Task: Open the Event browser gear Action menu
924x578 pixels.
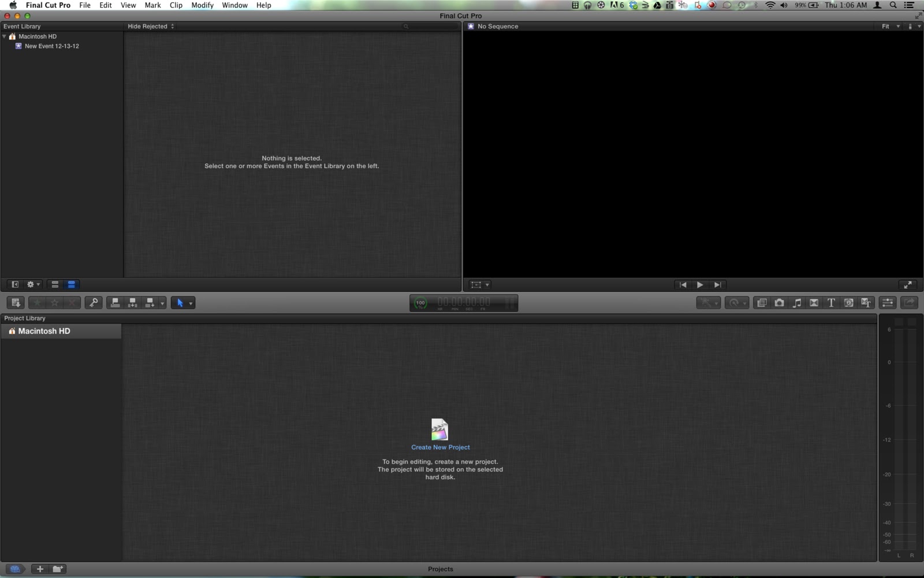Action: (33, 284)
